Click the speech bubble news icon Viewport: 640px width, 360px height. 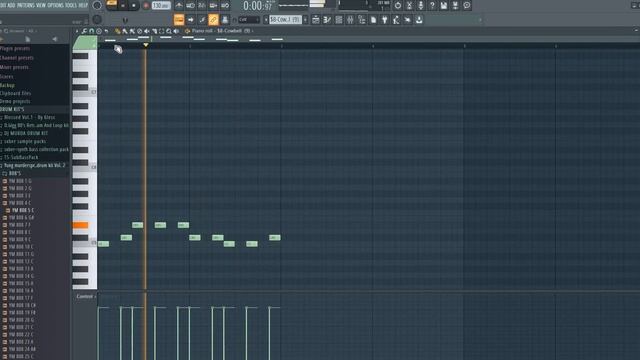point(467,5)
